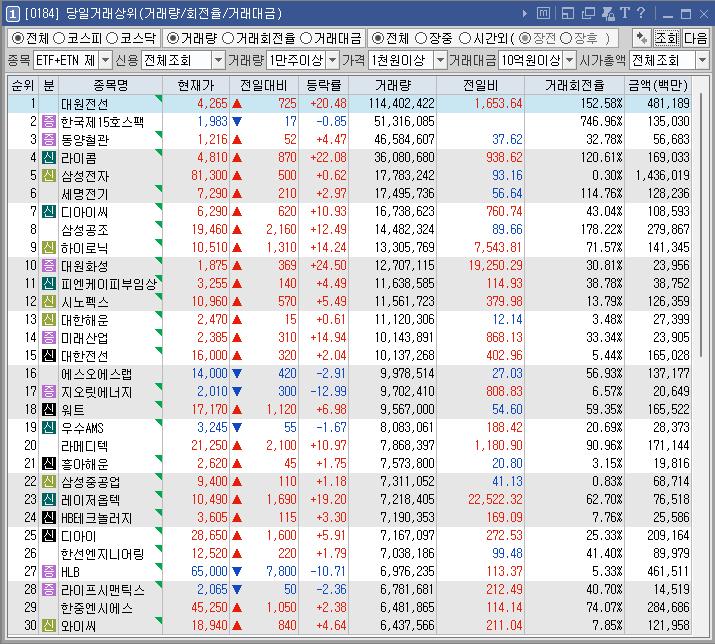Select the 장후 radio button
The image size is (715, 644).
point(566,38)
